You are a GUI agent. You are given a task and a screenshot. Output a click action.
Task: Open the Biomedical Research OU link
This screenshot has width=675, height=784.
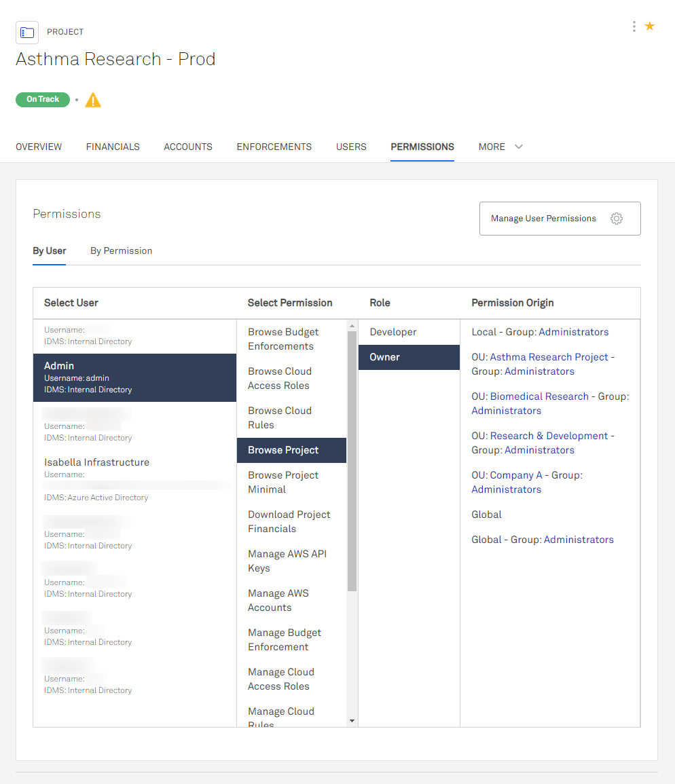click(539, 396)
